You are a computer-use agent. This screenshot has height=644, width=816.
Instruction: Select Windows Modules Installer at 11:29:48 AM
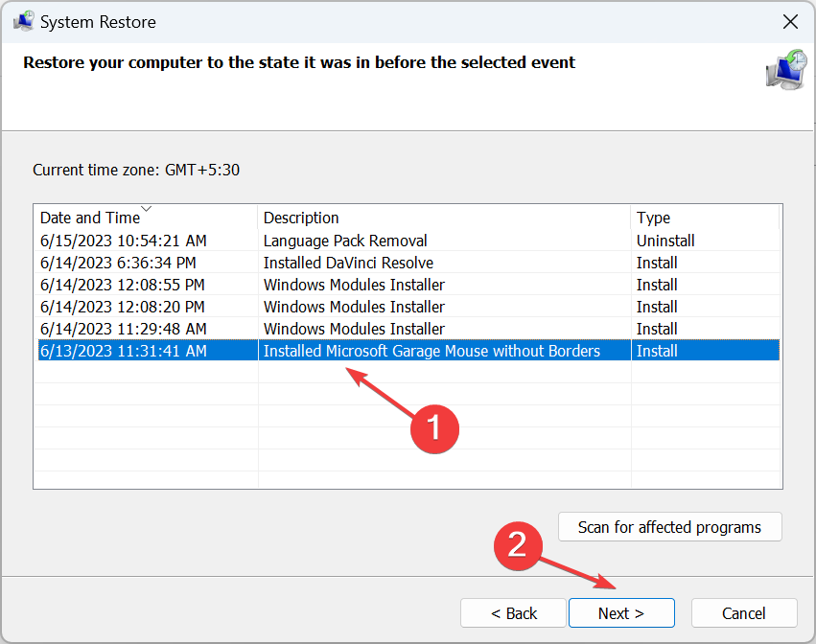pos(354,329)
